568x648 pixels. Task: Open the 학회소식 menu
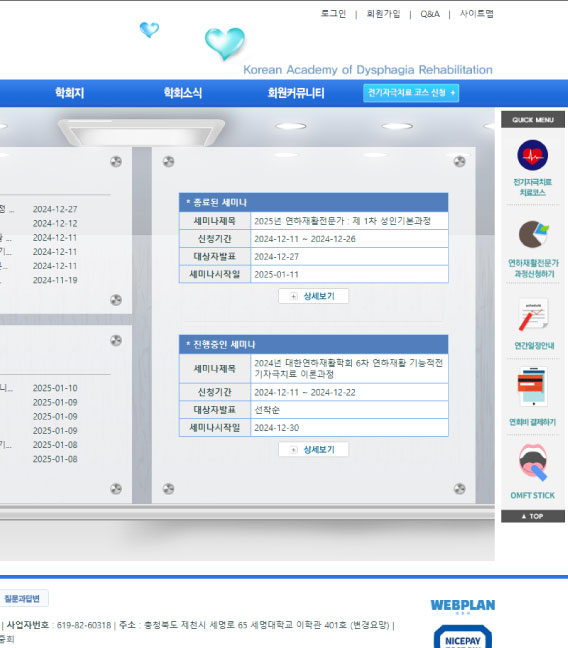183,93
